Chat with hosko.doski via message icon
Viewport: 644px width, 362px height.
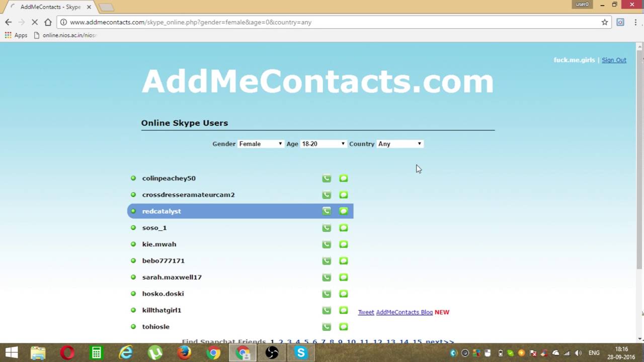(344, 294)
